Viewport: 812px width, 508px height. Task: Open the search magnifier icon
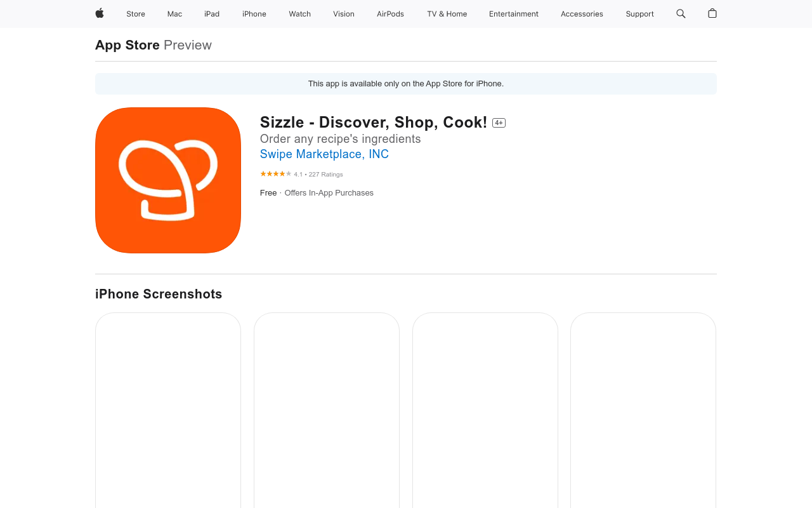pyautogui.click(x=681, y=13)
